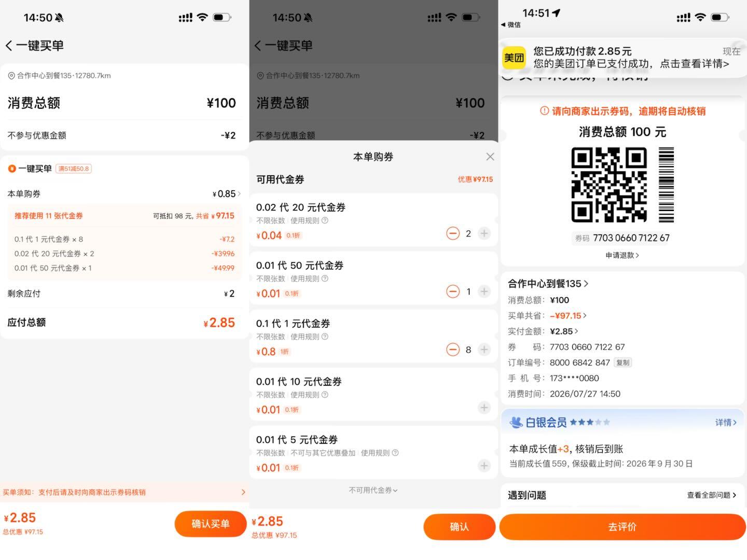Image resolution: width=747 pixels, height=560 pixels.
Task: Copy order number with 复制 button
Action: [623, 362]
